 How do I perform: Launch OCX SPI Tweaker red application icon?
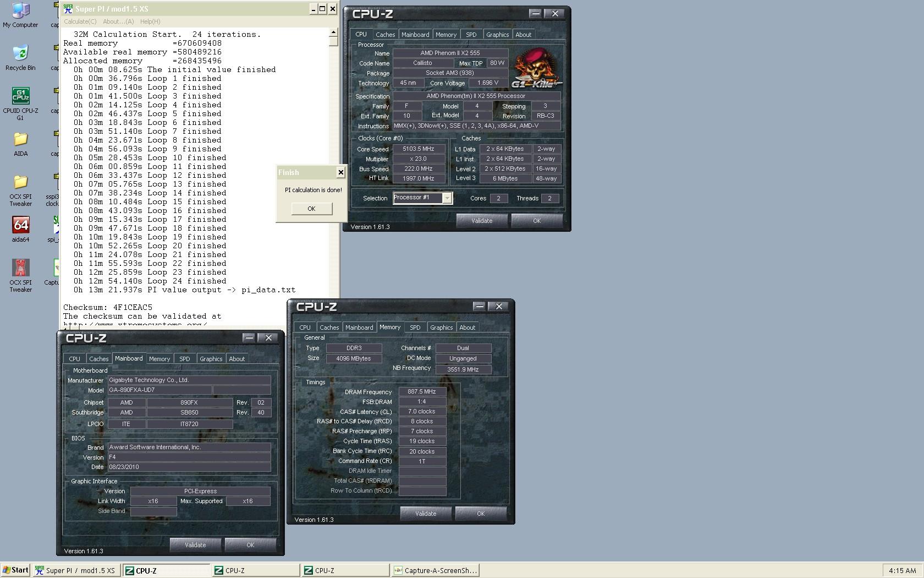[x=20, y=276]
